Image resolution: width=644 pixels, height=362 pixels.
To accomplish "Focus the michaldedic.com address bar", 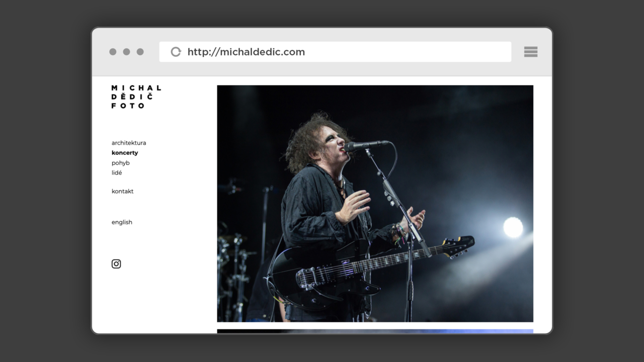I will [342, 52].
